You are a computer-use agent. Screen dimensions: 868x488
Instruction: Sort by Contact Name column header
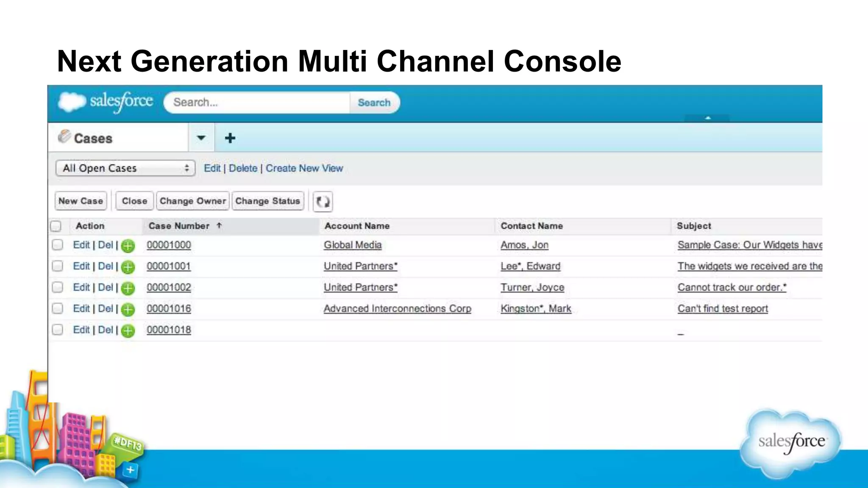(x=531, y=226)
